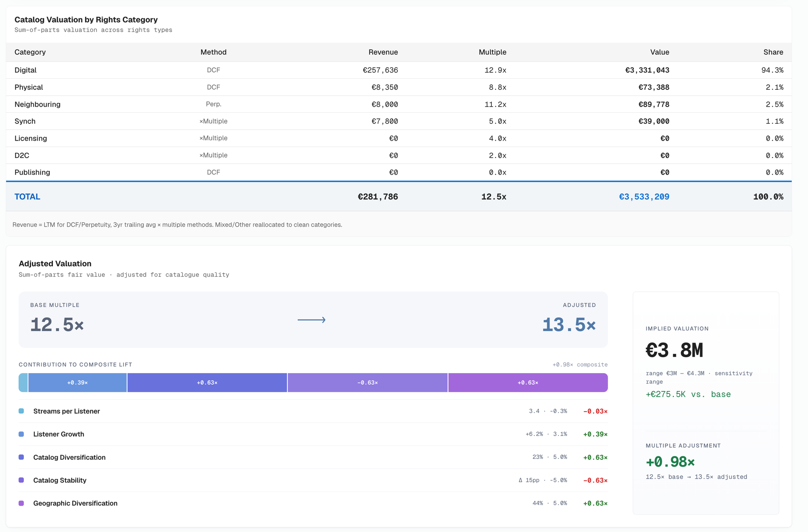This screenshot has width=808, height=532.
Task: Click the TOTAL row label
Action: click(x=27, y=197)
